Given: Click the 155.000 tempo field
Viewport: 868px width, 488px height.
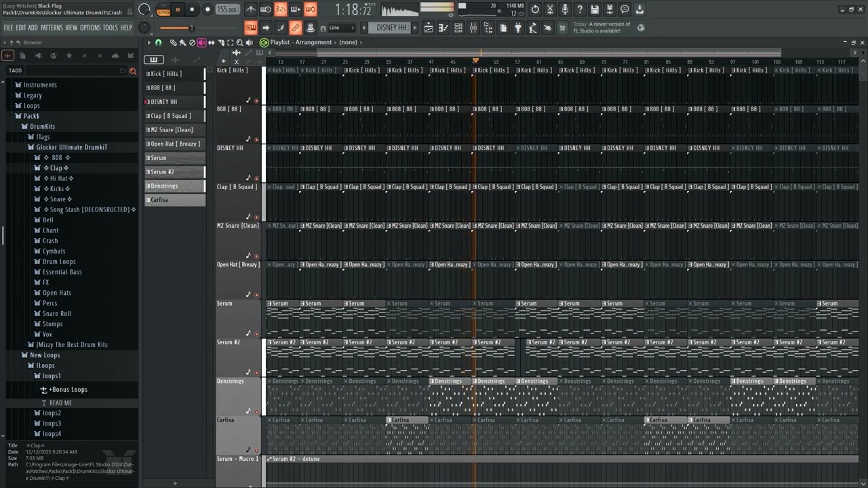Looking at the screenshot, I should tap(227, 9).
